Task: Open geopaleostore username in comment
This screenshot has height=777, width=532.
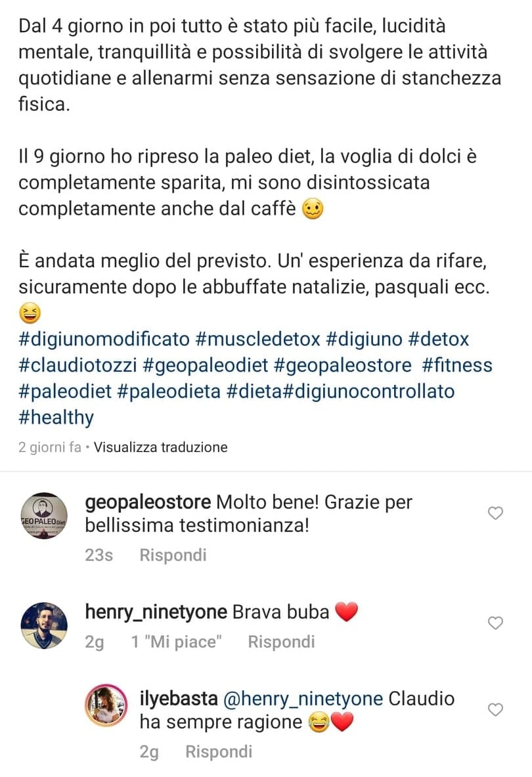Action: [148, 502]
